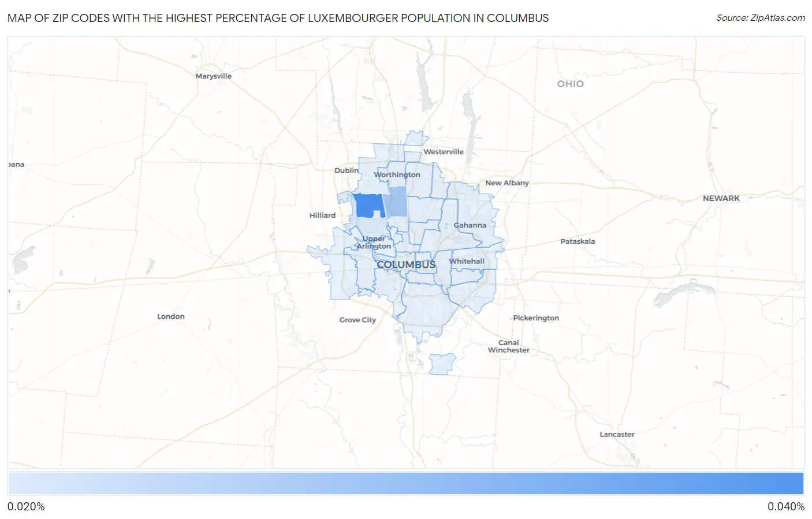Click the COLUMBUS city label
The image size is (812, 519).
coord(406,264)
